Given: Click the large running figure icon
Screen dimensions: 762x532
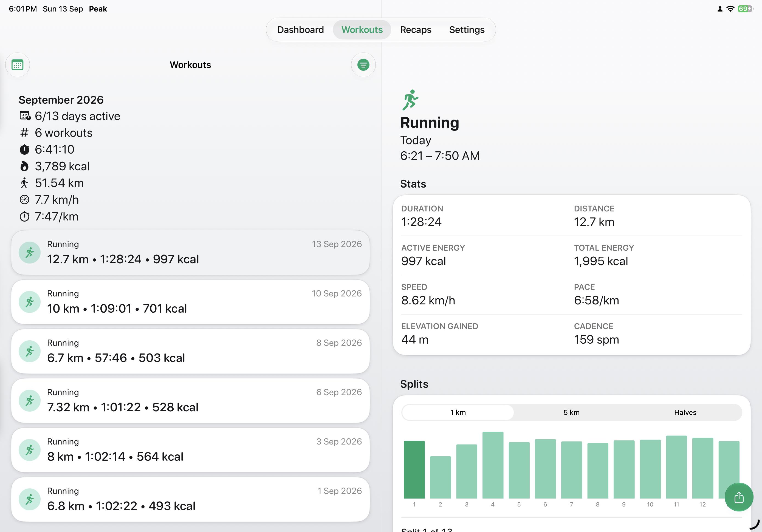Looking at the screenshot, I should (x=410, y=100).
